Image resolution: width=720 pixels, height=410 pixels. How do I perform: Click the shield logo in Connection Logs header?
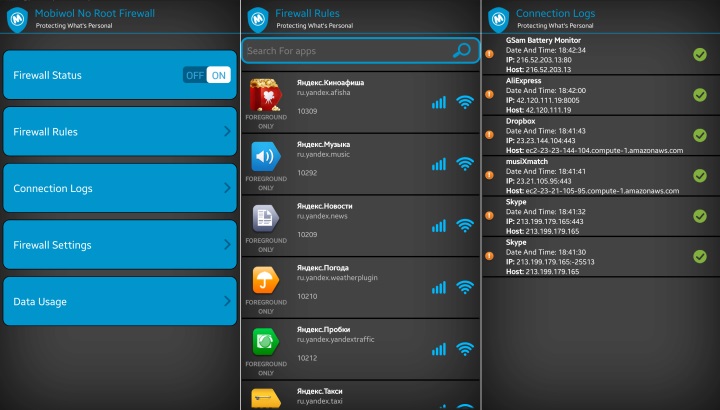point(499,20)
